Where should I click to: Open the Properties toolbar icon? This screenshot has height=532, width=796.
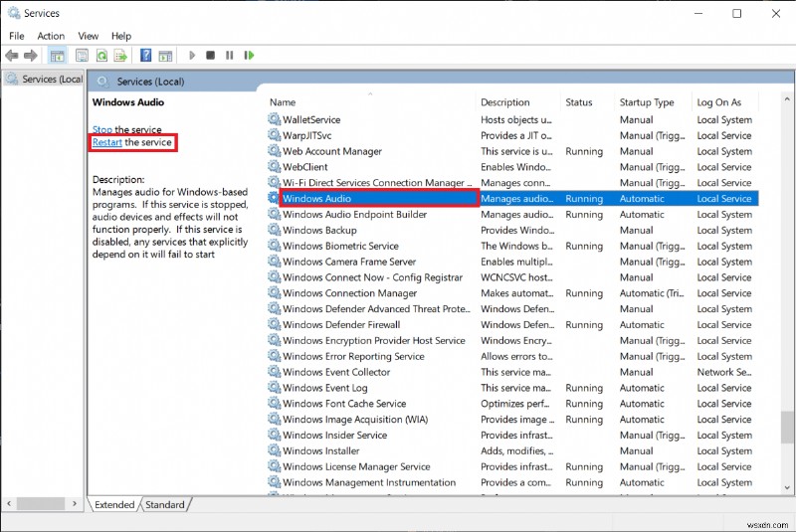coord(82,56)
